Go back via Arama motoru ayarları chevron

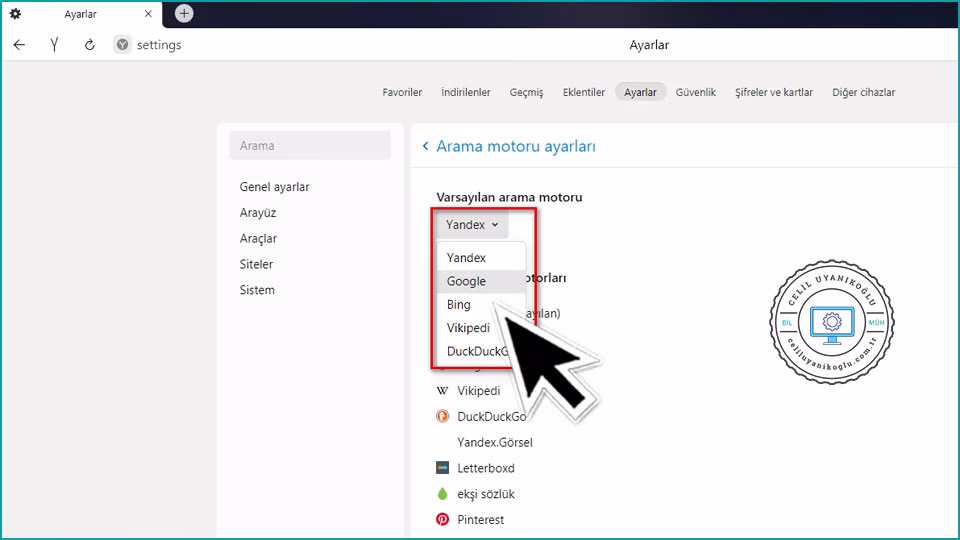click(426, 146)
